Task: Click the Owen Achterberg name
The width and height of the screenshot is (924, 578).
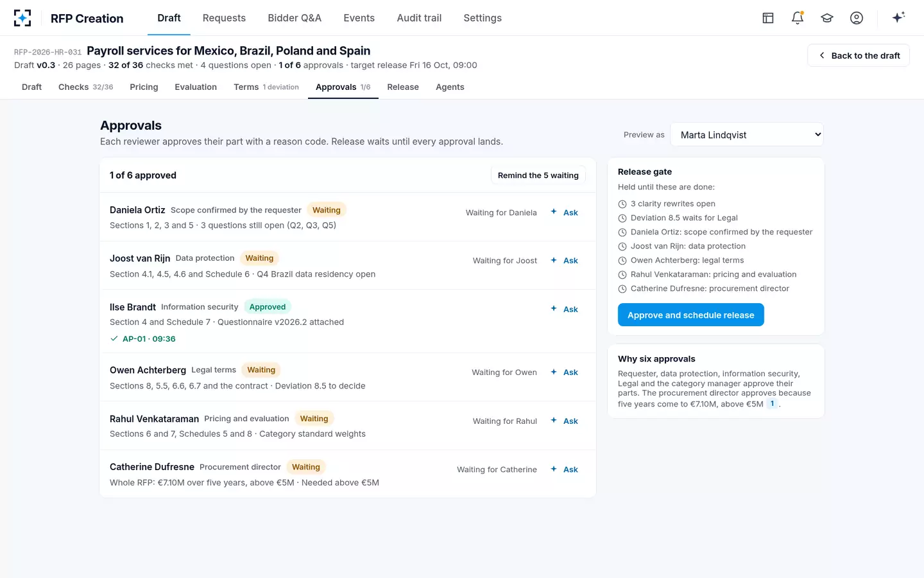Action: coord(148,370)
